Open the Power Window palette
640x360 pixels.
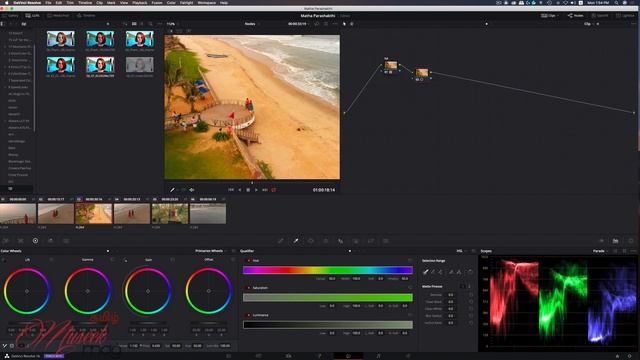click(x=311, y=241)
